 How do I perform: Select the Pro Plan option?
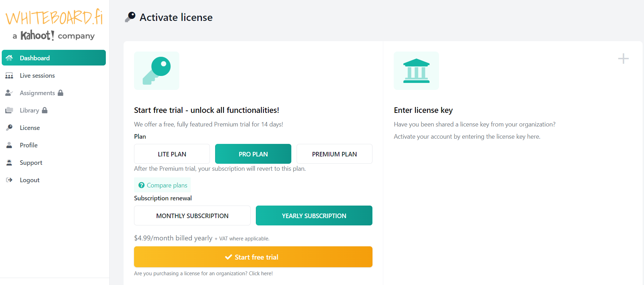(253, 154)
